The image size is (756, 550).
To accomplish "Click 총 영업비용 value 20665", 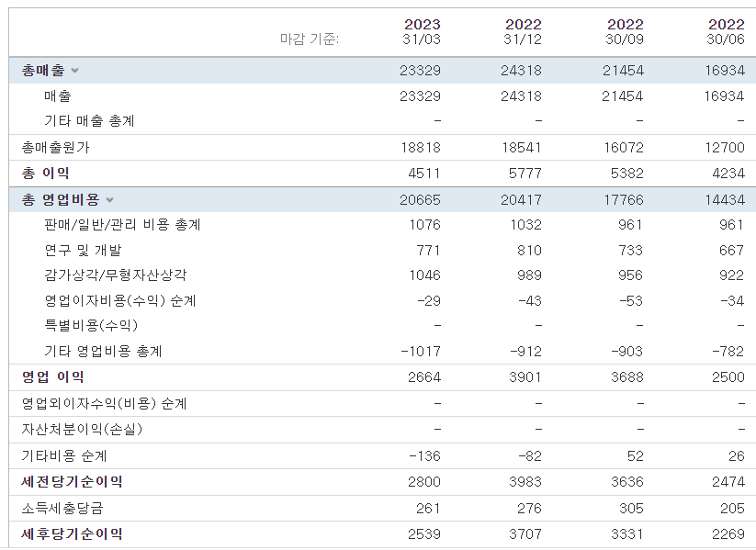I will 420,200.
